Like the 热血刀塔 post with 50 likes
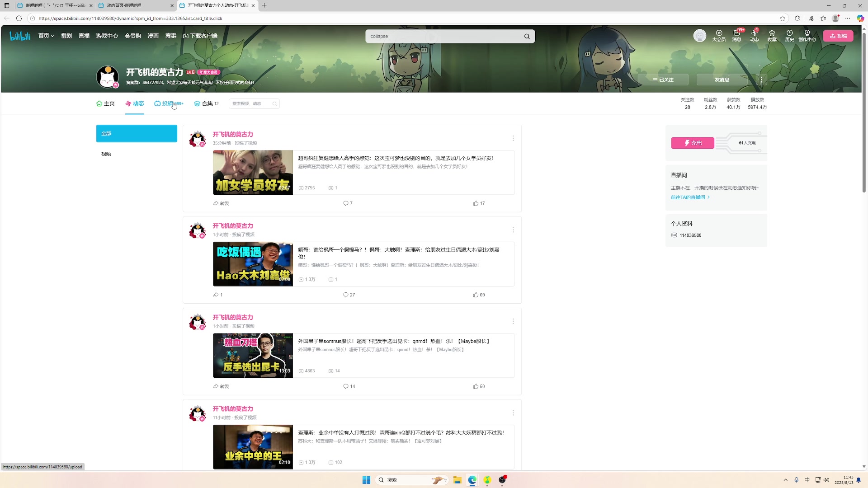This screenshot has height=488, width=868. [x=476, y=386]
